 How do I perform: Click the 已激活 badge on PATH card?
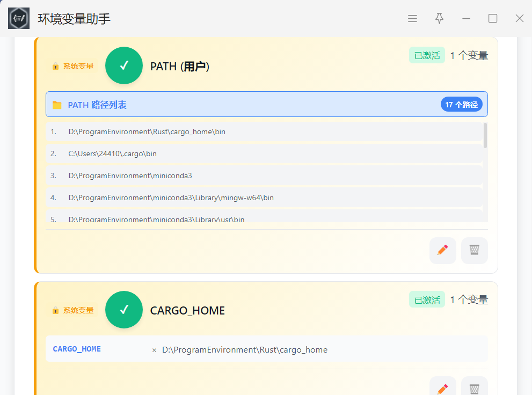point(427,55)
